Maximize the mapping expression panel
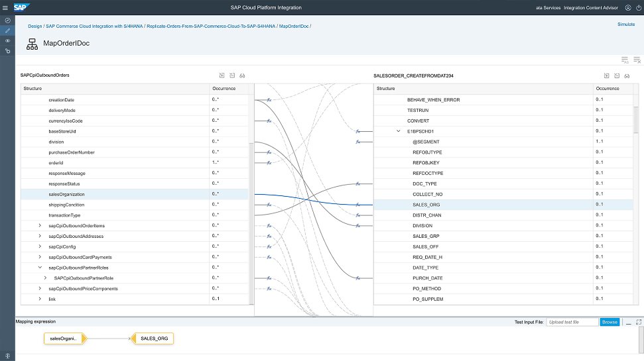Screen dimensions: 644x361 [x=639, y=322]
